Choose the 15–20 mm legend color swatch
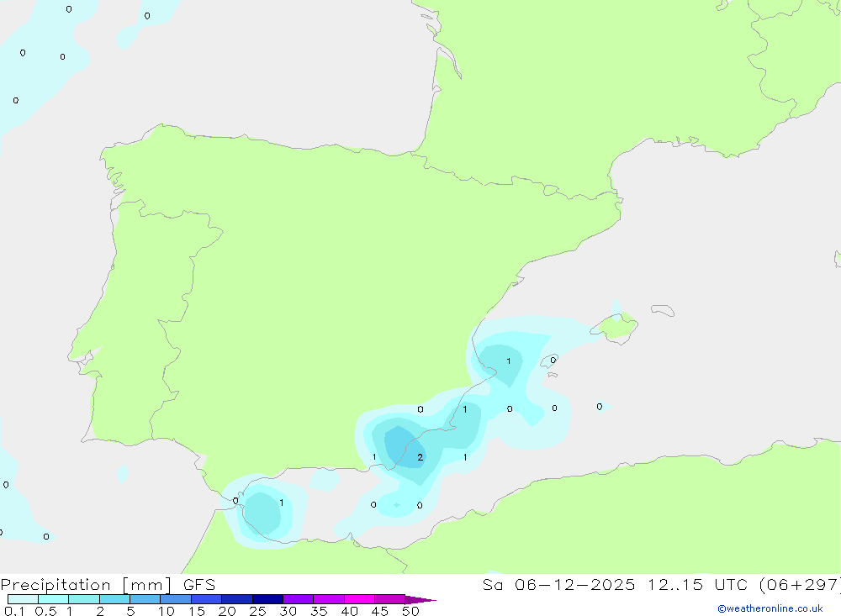The width and height of the screenshot is (841, 616). (207, 599)
